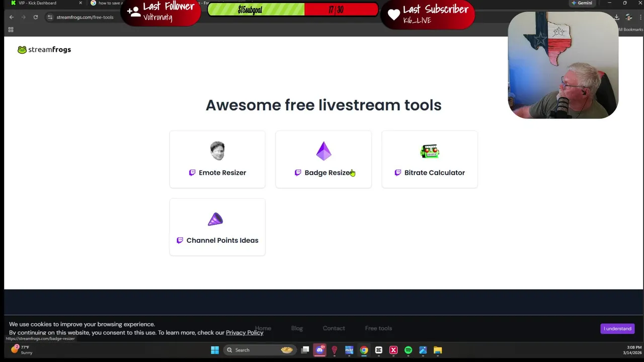Go back in browser history

[12, 17]
